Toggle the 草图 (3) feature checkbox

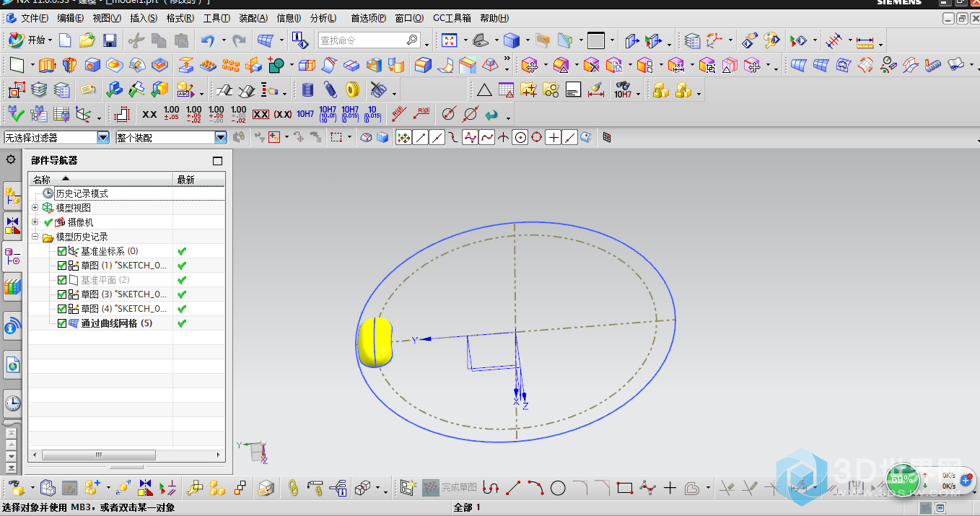point(62,294)
